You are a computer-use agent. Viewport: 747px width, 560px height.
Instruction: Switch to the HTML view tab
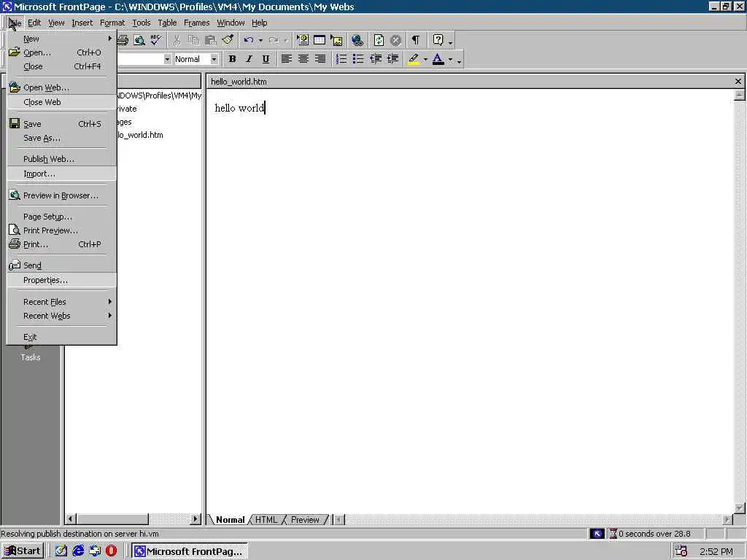[x=266, y=519]
